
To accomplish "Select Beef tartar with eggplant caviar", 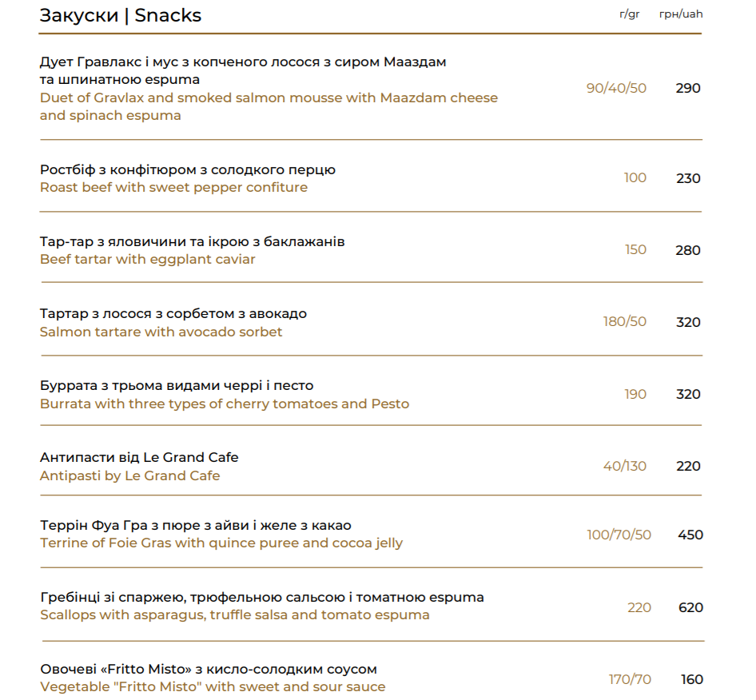I will (x=148, y=260).
